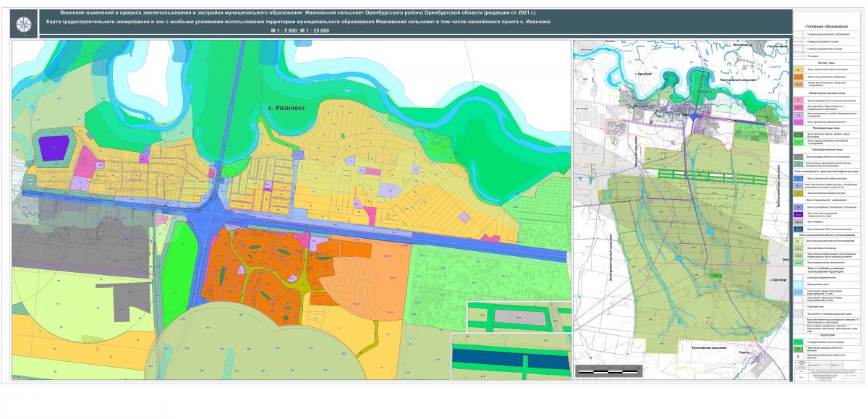
Task: Click the blue interchange on the overview map
Action: [x=694, y=114]
